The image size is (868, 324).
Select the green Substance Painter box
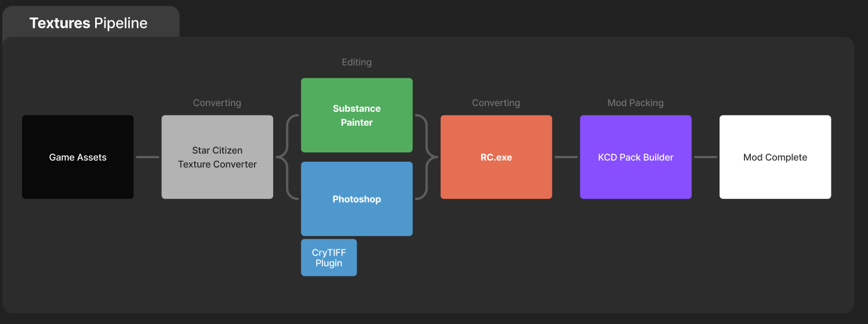(x=357, y=115)
